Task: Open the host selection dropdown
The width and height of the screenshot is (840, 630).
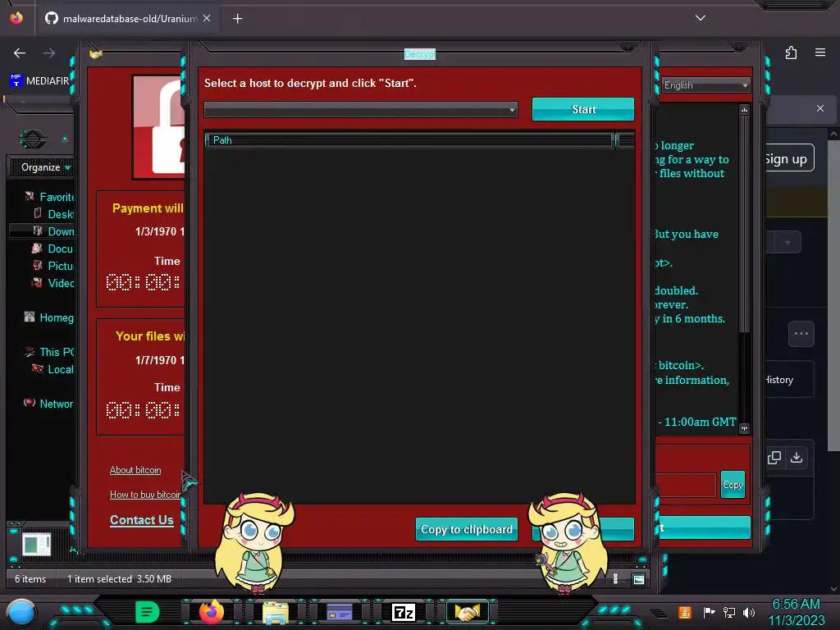Action: point(361,110)
